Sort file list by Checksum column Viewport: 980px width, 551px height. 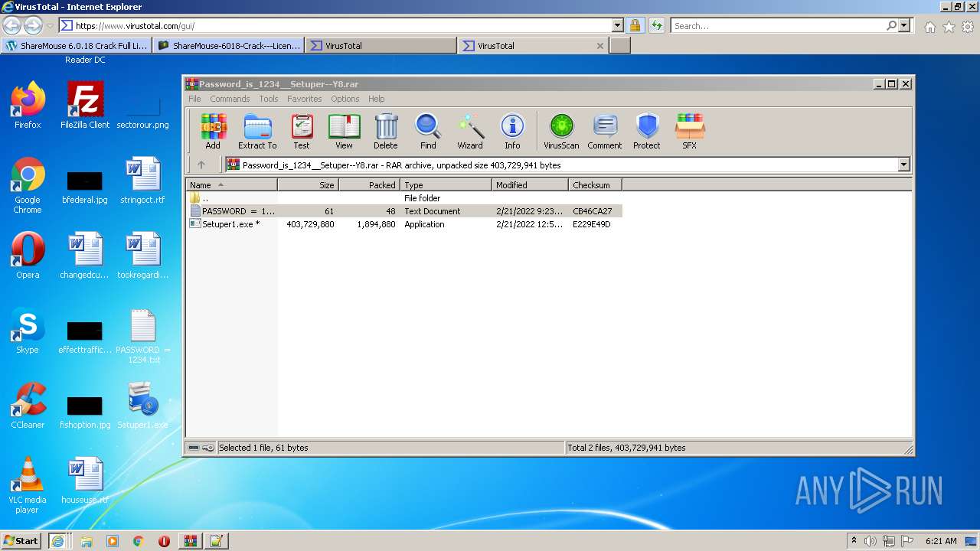pyautogui.click(x=596, y=185)
